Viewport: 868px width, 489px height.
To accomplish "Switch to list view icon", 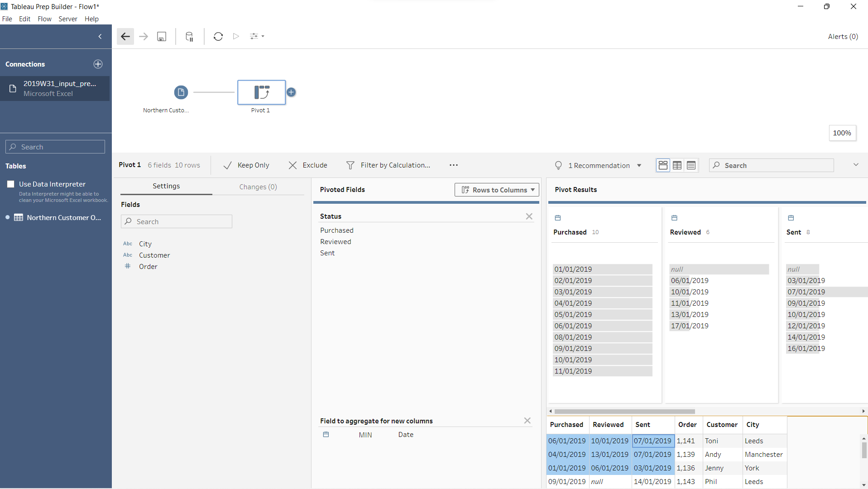I will point(691,166).
